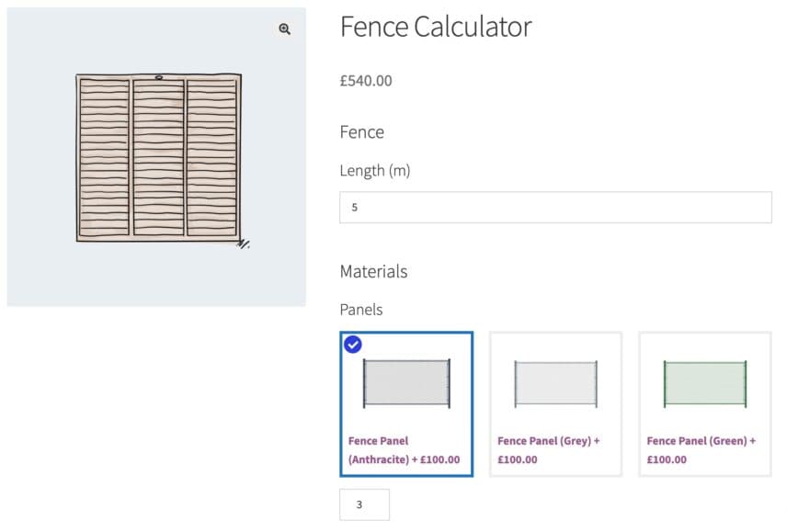Click the Fence Panel (Anthracite) + £100.00 label
This screenshot has width=787, height=532.
tap(405, 450)
